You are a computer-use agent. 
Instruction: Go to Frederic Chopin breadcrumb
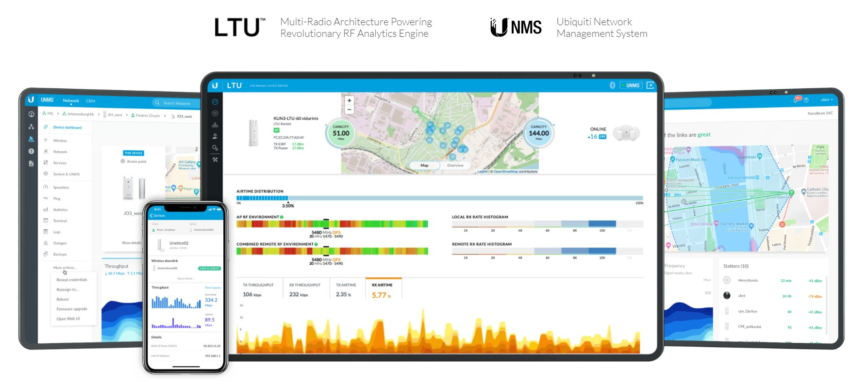[146, 115]
